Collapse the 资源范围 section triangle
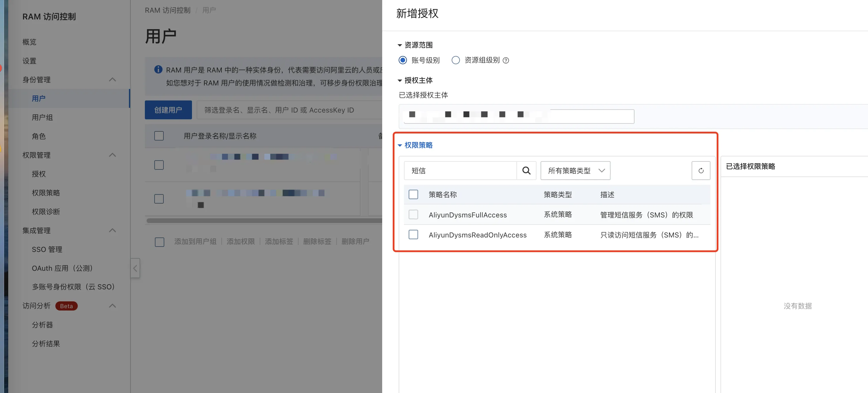This screenshot has height=393, width=868. click(x=400, y=45)
